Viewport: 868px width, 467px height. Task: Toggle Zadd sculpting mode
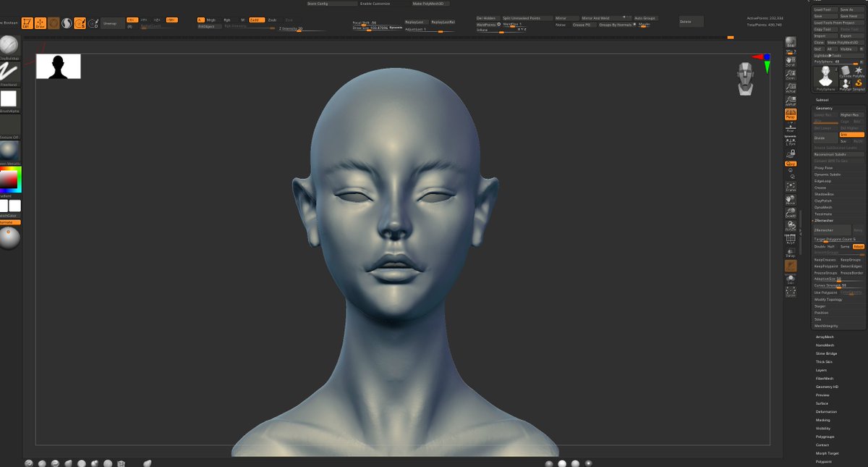[256, 20]
